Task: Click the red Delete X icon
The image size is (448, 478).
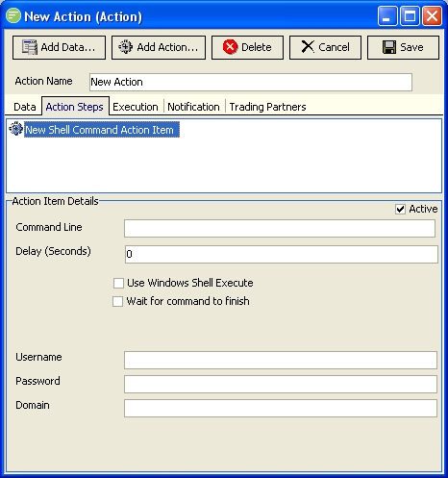Action: tap(230, 47)
